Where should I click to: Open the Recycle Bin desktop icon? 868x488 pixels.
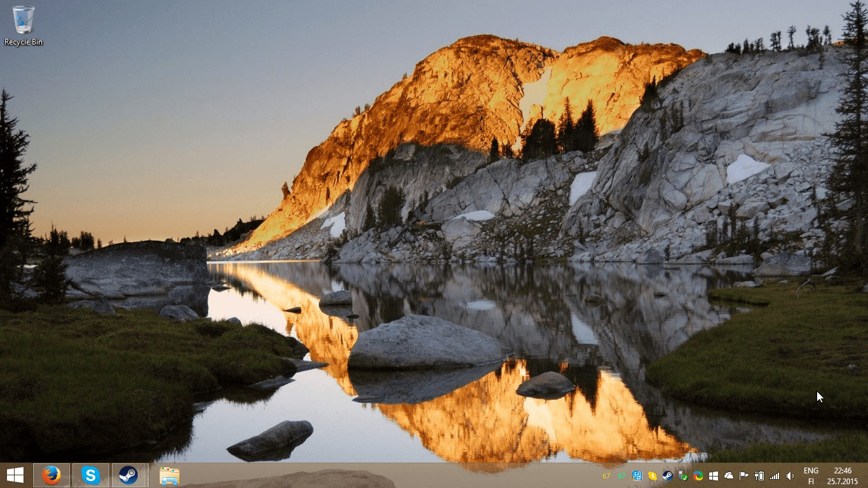(x=24, y=25)
